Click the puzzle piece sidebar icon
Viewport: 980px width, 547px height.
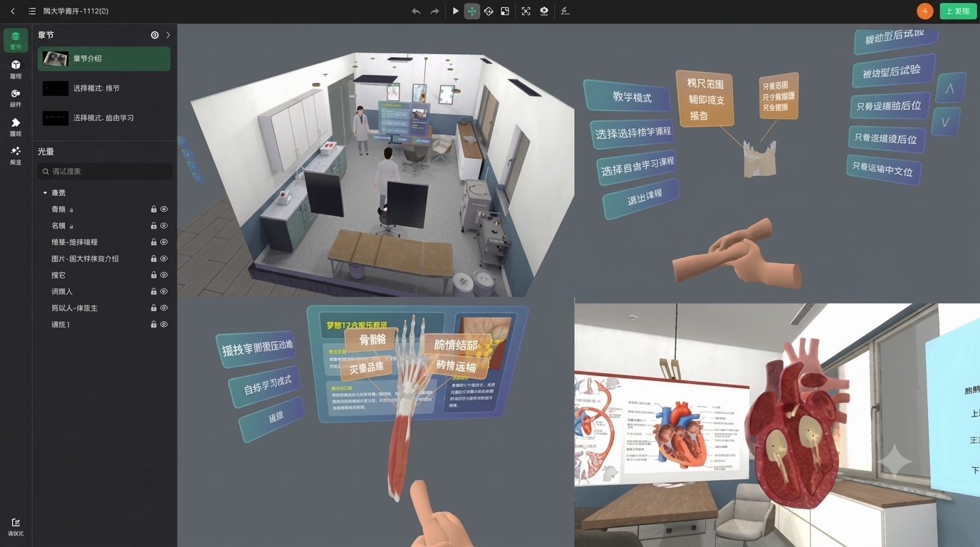coord(16,127)
